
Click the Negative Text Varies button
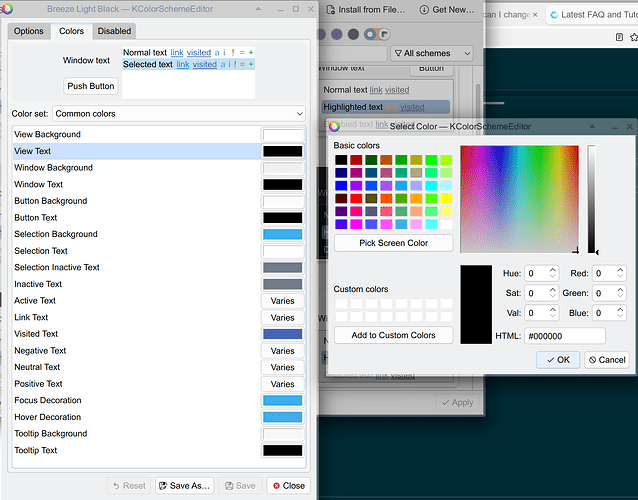(x=282, y=351)
